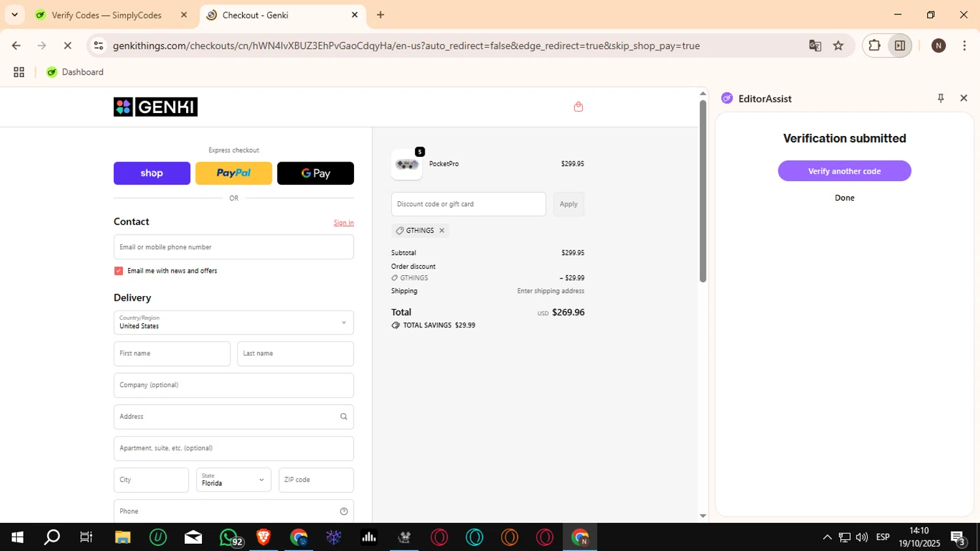Open the Mail app from the taskbar
980x551 pixels.
pos(193,537)
